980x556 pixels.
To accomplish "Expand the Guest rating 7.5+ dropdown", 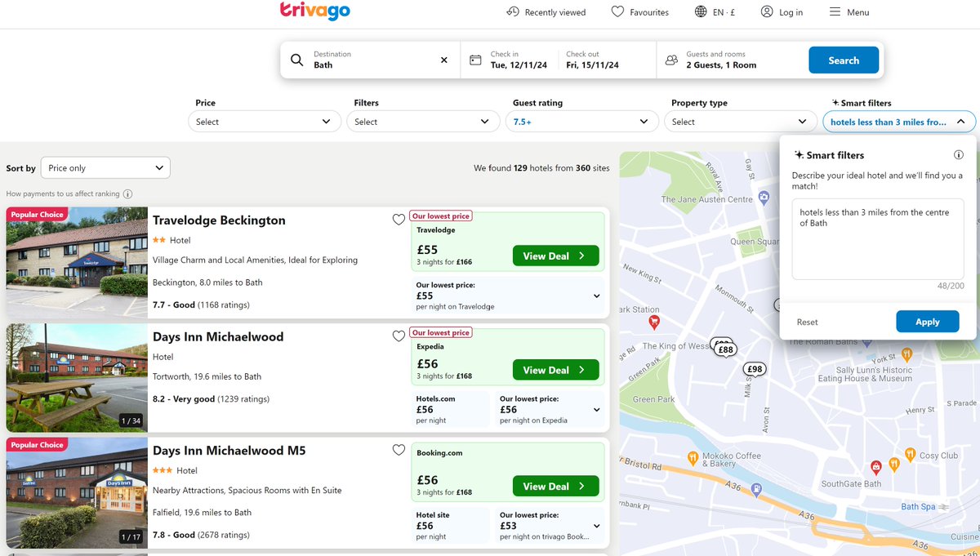I will (x=581, y=122).
